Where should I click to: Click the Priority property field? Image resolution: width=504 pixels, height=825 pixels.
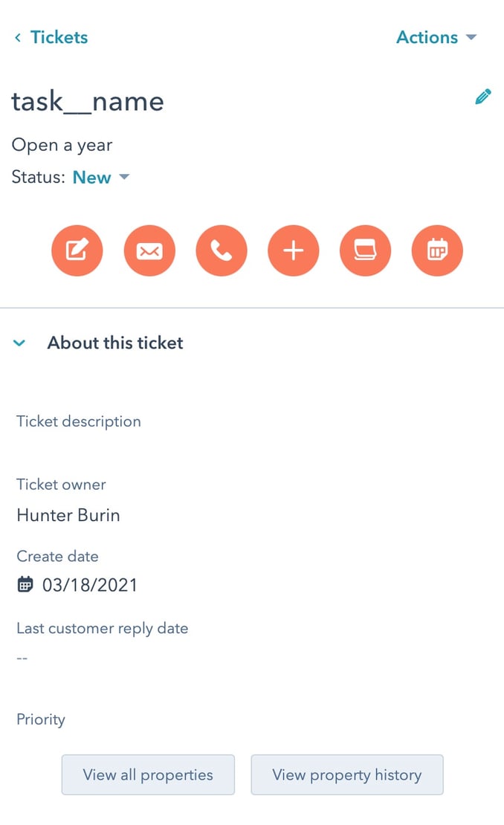41,719
